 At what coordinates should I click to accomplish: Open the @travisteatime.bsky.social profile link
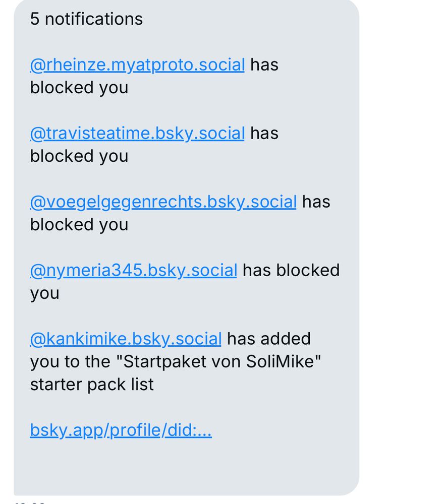coord(137,134)
